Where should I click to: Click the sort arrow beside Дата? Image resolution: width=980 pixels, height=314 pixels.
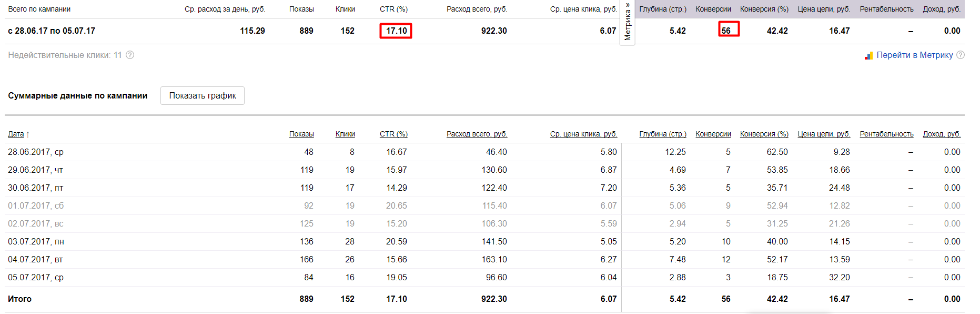pos(28,134)
